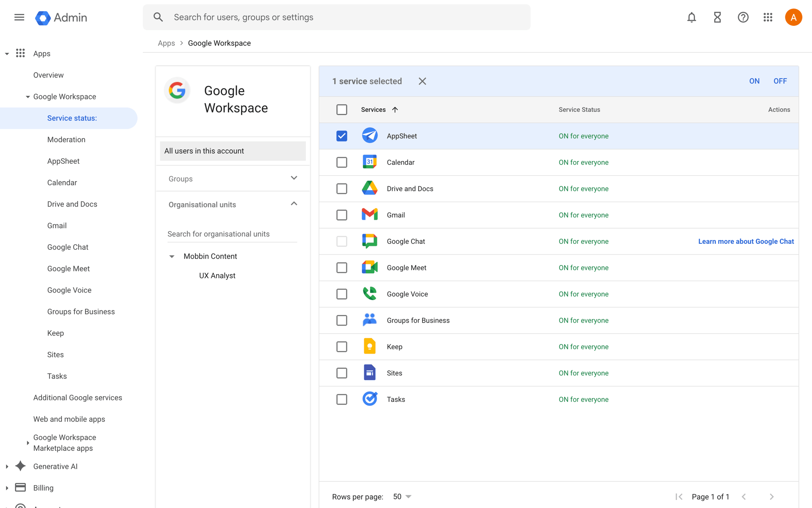Viewport: 812px width, 508px height.
Task: Open the tasks hourglass icon
Action: (717, 17)
